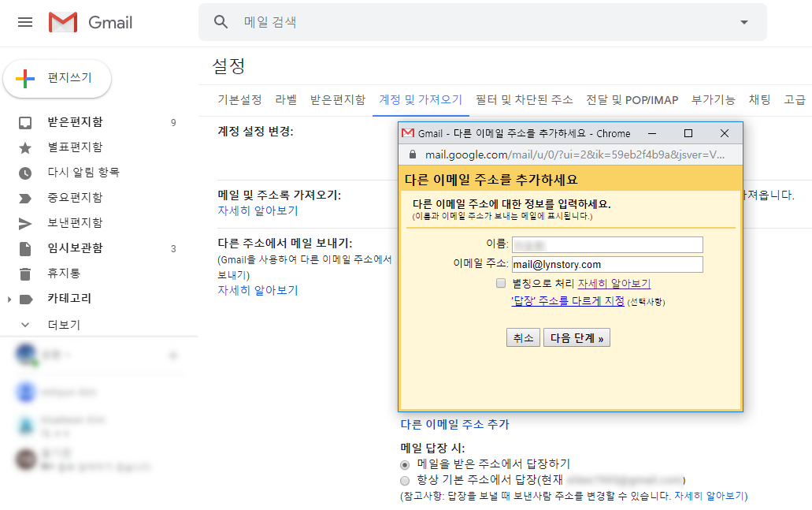This screenshot has height=510, width=812.
Task: Click the lock icon in popup address bar
Action: (x=413, y=154)
